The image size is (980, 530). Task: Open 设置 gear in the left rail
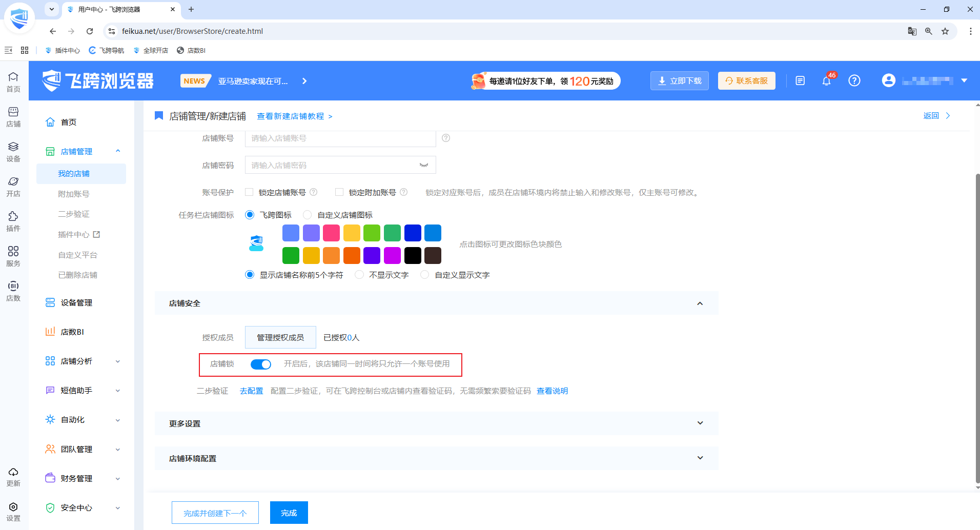tap(13, 512)
